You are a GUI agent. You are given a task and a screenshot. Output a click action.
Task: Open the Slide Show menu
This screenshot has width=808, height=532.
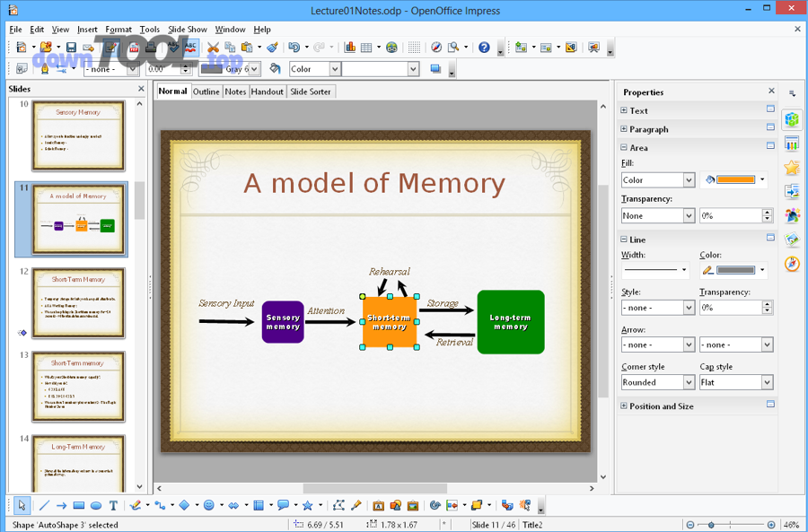point(188,29)
